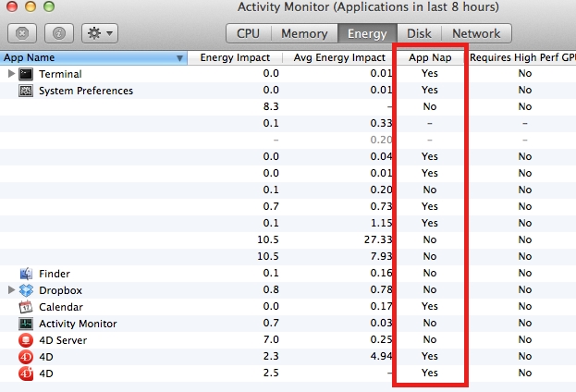
Task: Click the 4D Server icon
Action: tap(26, 340)
